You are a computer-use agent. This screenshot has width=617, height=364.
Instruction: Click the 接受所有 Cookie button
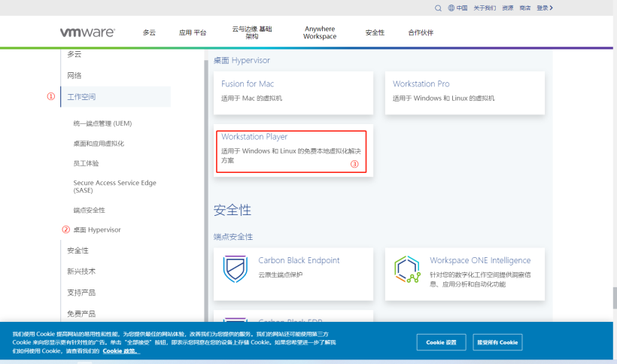point(497,342)
